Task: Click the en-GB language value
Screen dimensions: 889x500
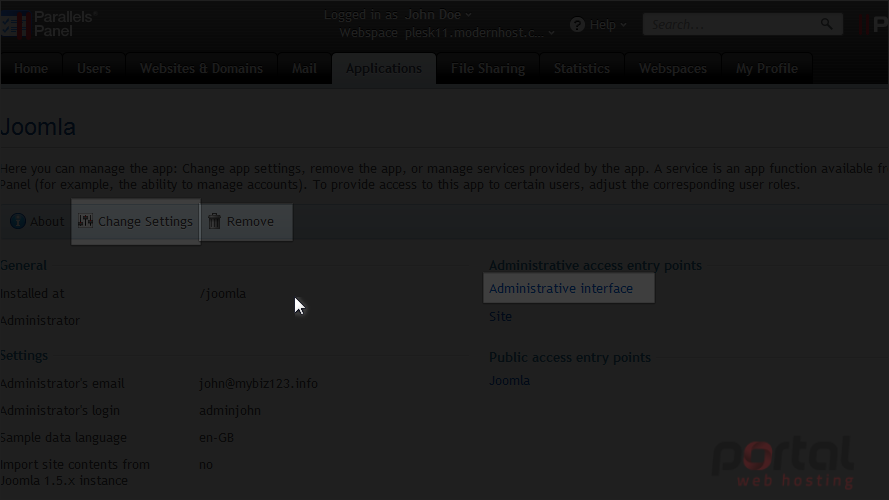Action: [x=216, y=438]
